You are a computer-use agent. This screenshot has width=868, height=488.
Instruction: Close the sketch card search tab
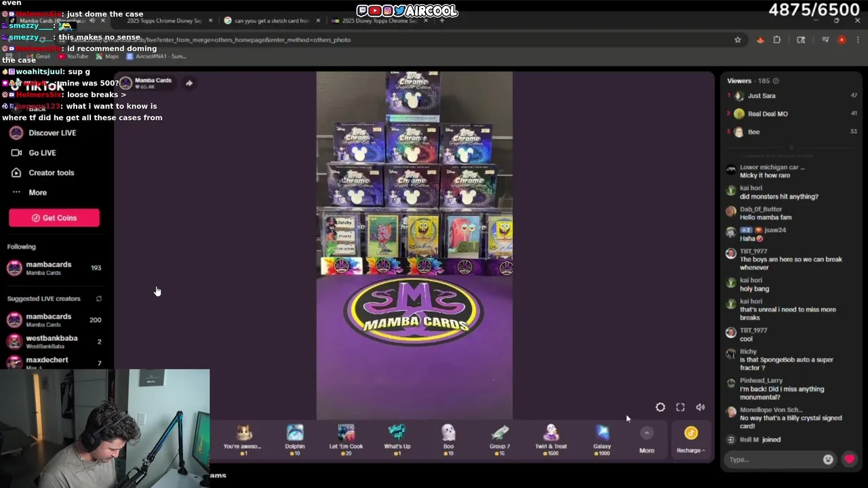[x=317, y=20]
